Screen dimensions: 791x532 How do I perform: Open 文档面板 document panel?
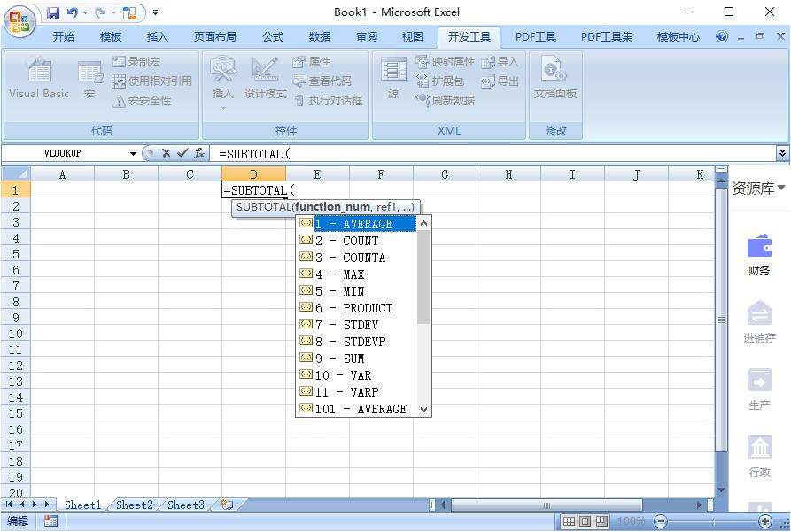pyautogui.click(x=555, y=78)
